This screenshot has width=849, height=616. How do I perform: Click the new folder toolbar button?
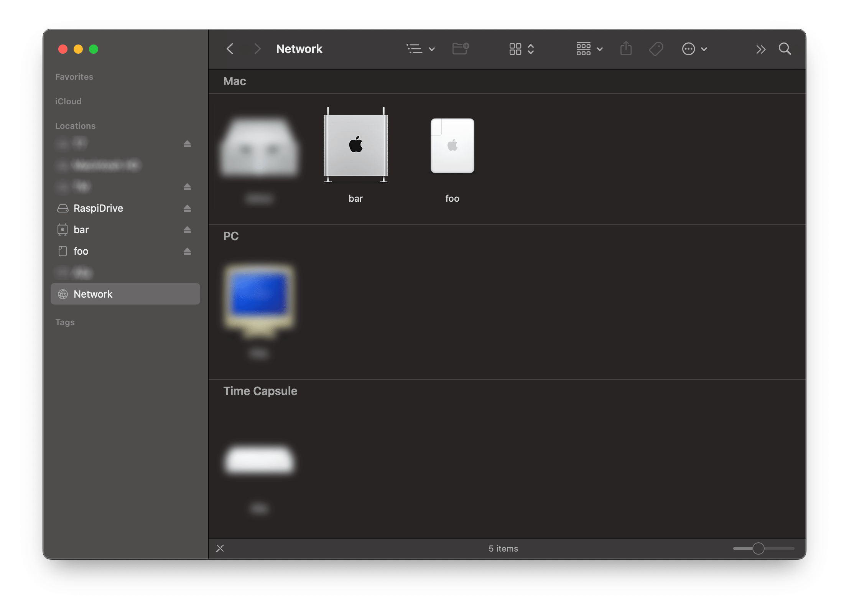(x=459, y=48)
